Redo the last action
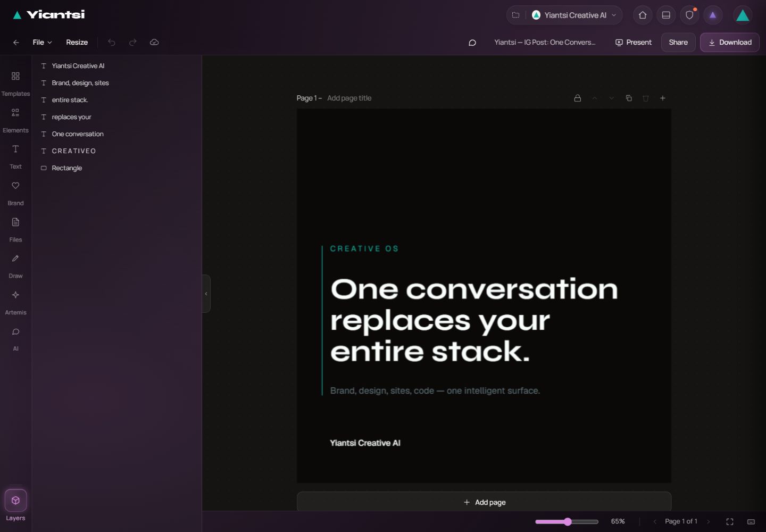 (133, 43)
